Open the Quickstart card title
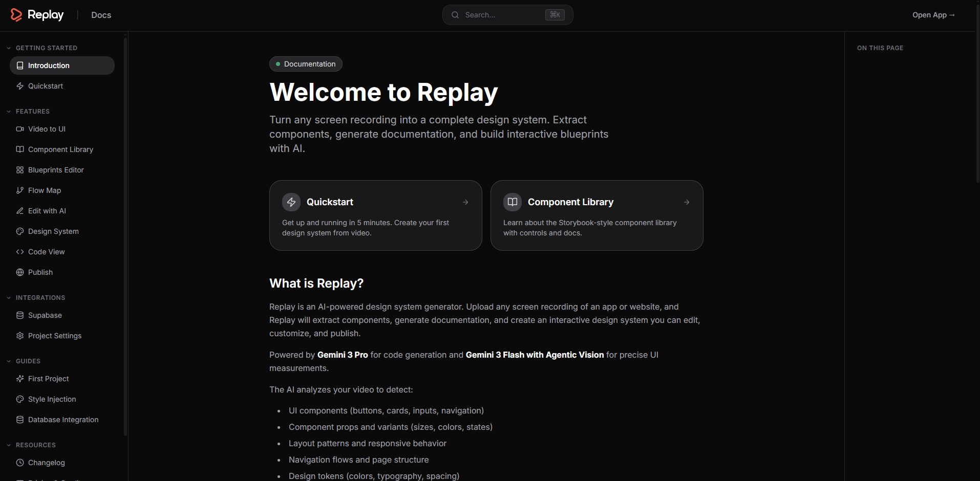 [330, 202]
